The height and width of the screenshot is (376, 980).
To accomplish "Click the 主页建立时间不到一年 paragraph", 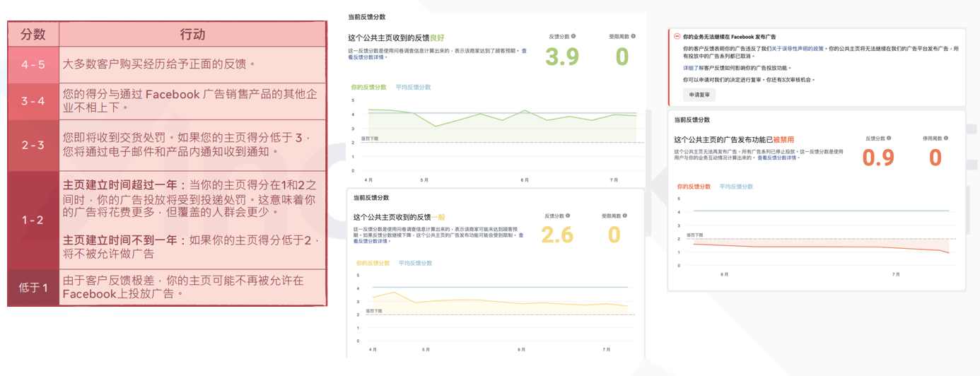I will click(191, 246).
